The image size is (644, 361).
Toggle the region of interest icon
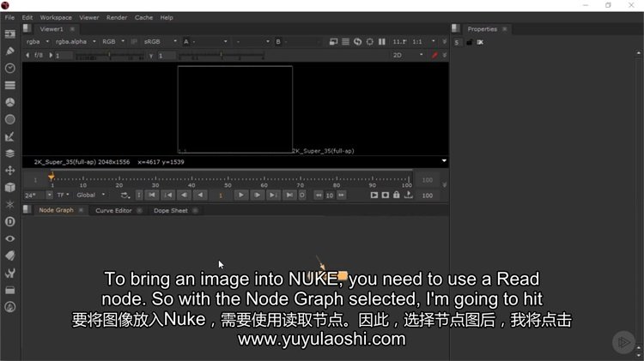point(369,41)
